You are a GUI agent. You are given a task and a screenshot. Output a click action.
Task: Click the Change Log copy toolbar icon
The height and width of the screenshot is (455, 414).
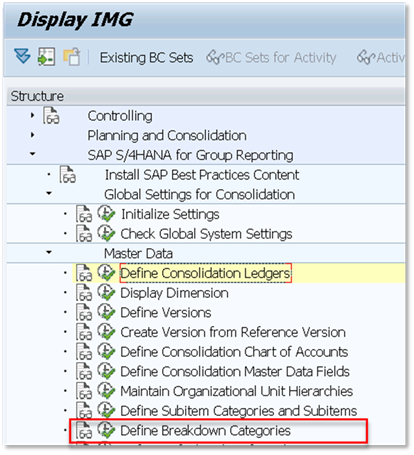[72, 57]
